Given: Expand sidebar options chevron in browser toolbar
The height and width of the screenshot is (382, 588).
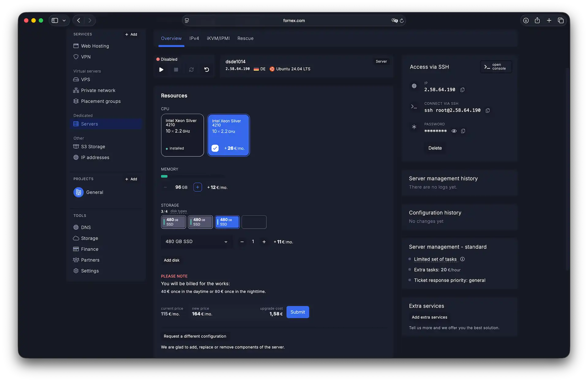Looking at the screenshot, I should click(64, 21).
